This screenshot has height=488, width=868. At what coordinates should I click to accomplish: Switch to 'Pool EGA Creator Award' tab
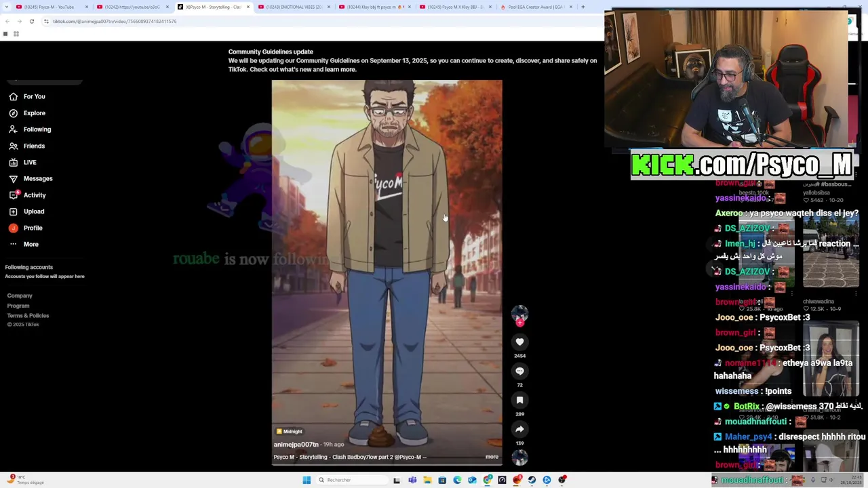click(536, 7)
